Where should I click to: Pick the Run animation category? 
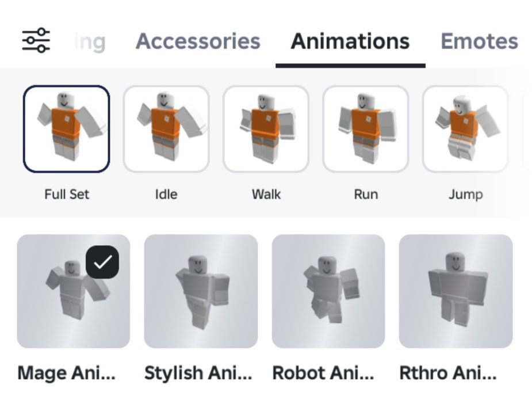(x=366, y=129)
